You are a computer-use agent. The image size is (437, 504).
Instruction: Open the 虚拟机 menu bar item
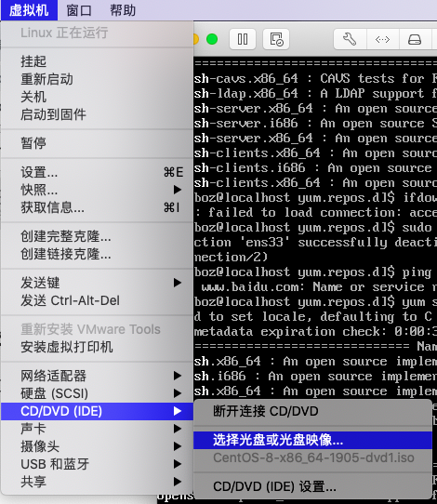click(x=29, y=10)
